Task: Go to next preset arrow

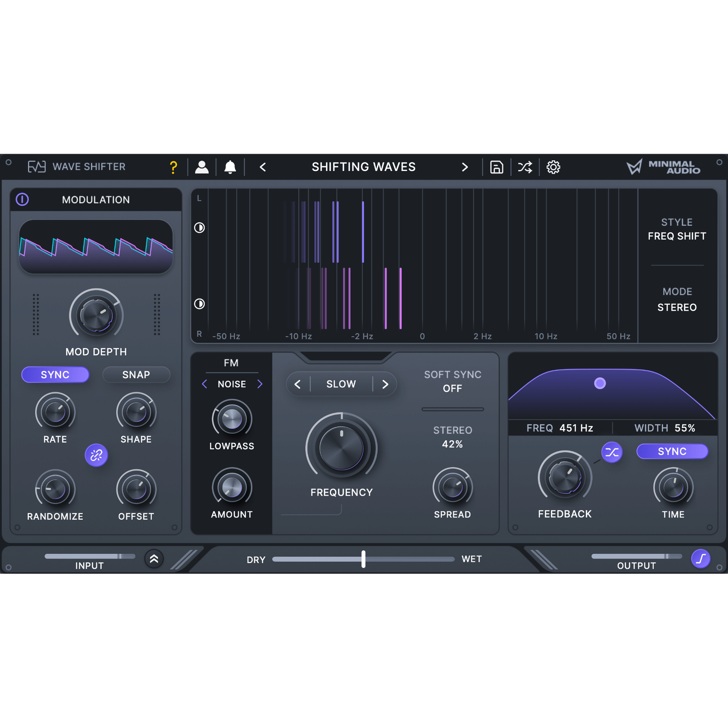Action: (x=465, y=167)
